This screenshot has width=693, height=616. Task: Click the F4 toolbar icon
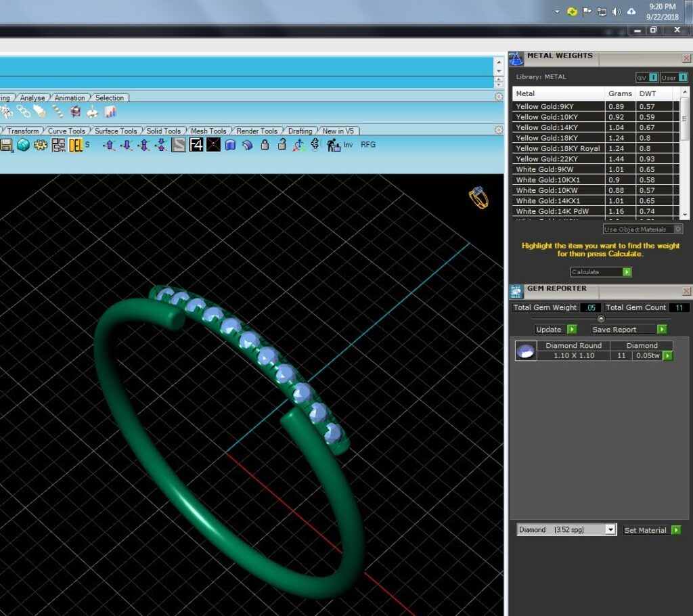pos(196,145)
